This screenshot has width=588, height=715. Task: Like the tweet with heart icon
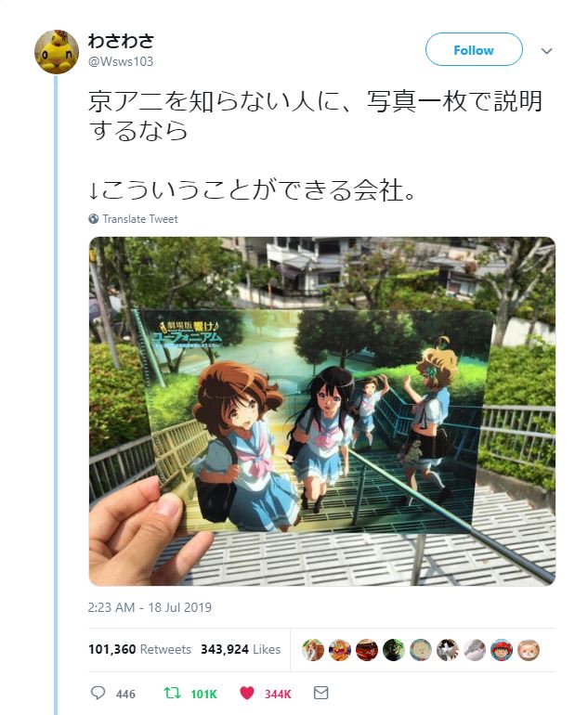tap(247, 693)
